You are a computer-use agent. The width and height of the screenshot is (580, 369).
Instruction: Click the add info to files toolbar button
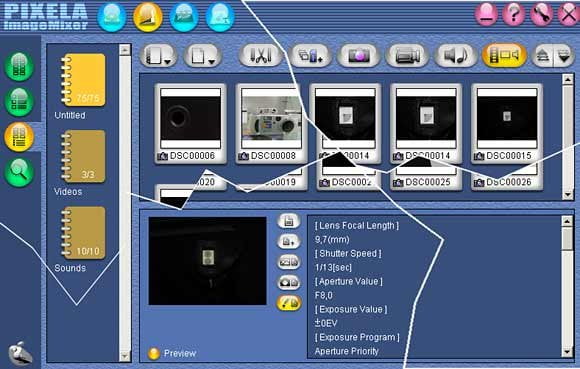click(310, 55)
